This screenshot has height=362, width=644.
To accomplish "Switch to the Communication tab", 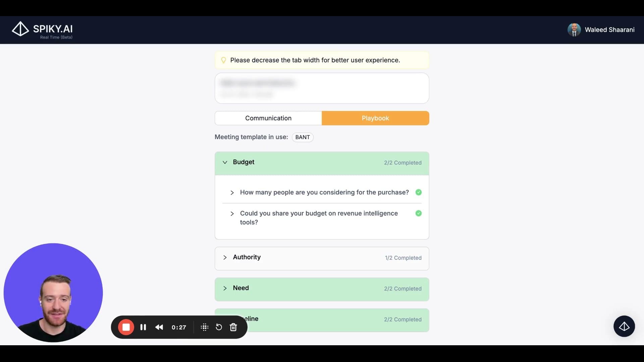I will coord(268,118).
